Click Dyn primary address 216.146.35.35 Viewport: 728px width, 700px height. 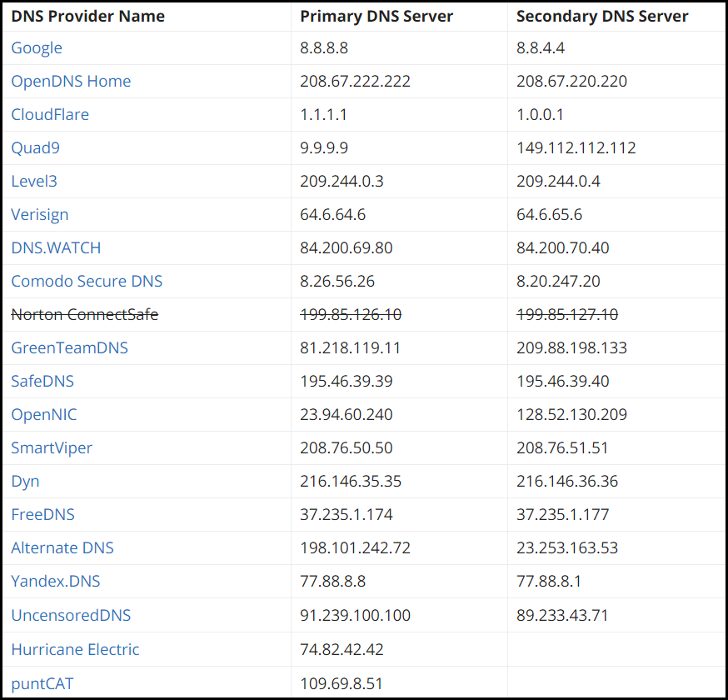click(351, 482)
